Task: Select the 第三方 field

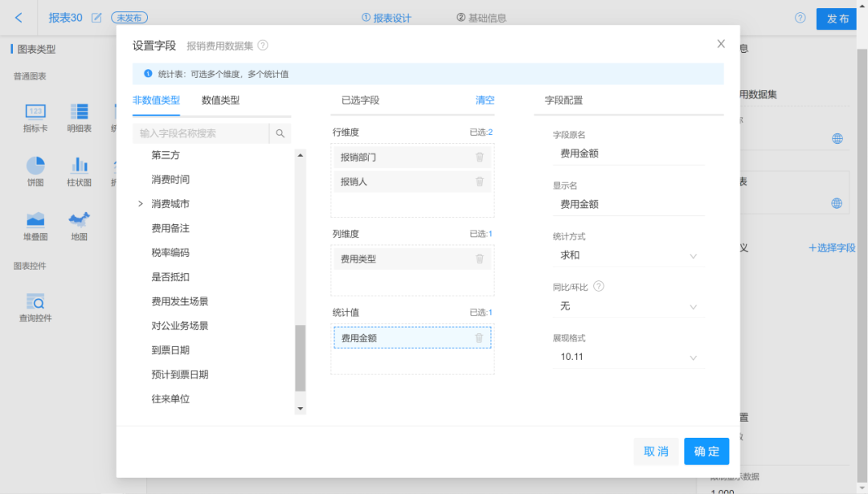Action: click(x=166, y=155)
